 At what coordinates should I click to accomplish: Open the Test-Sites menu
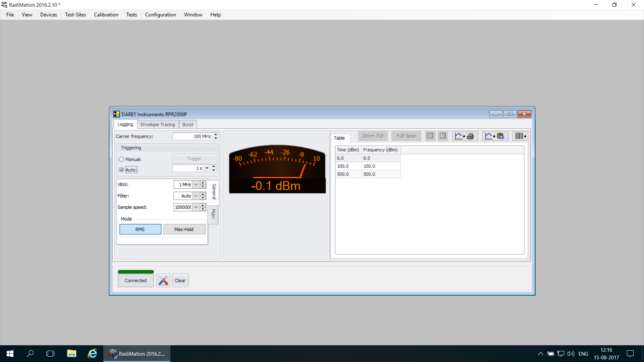pyautogui.click(x=75, y=15)
